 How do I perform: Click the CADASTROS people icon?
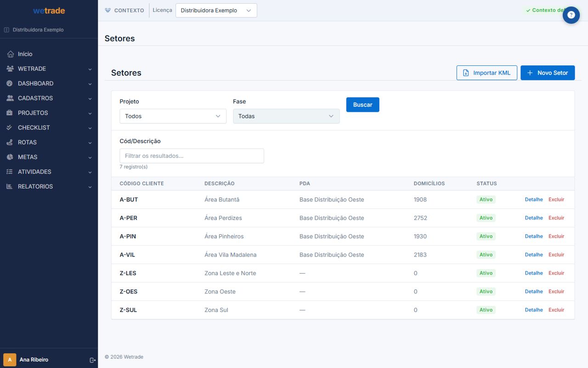(10, 98)
